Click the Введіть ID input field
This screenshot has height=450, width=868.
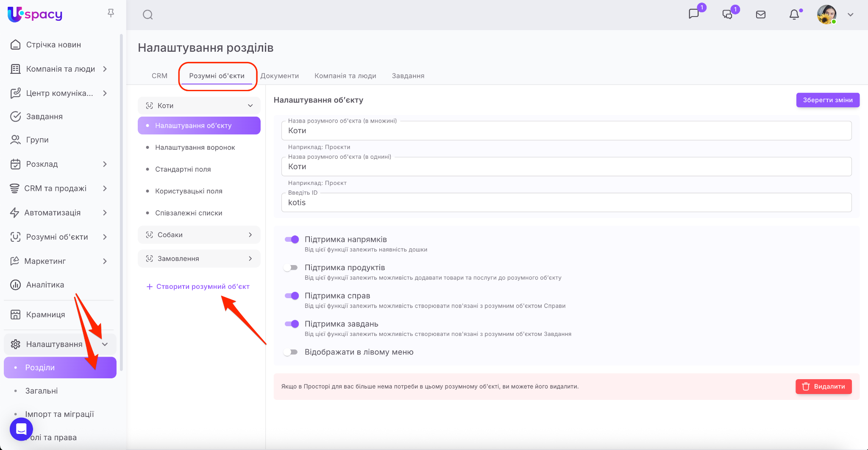[566, 203]
